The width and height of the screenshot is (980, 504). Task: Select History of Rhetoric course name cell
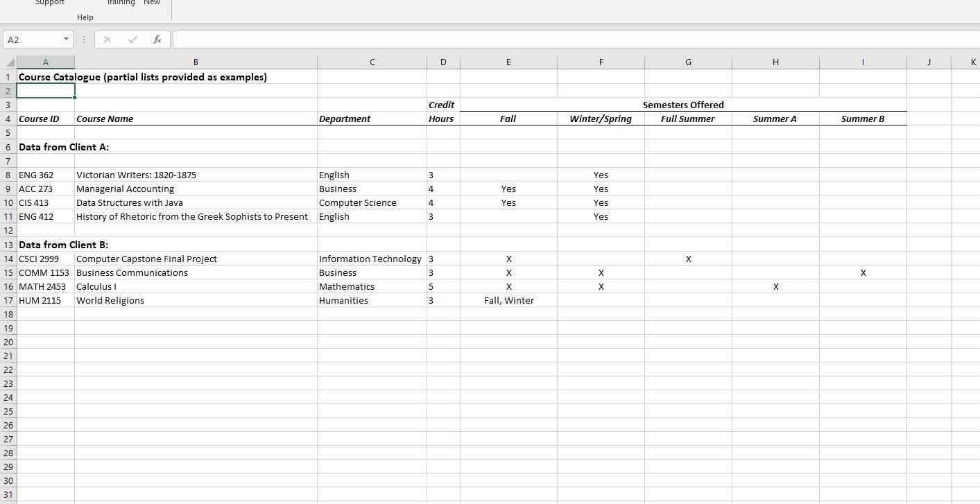point(196,216)
